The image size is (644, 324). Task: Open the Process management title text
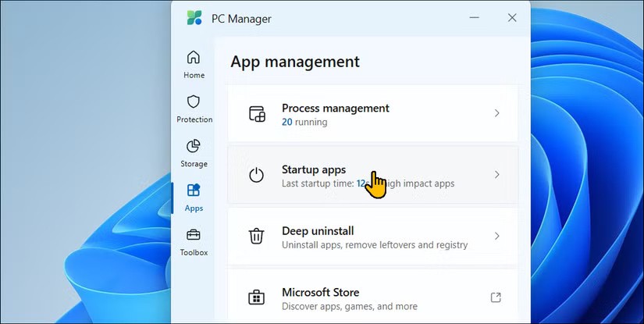point(335,108)
